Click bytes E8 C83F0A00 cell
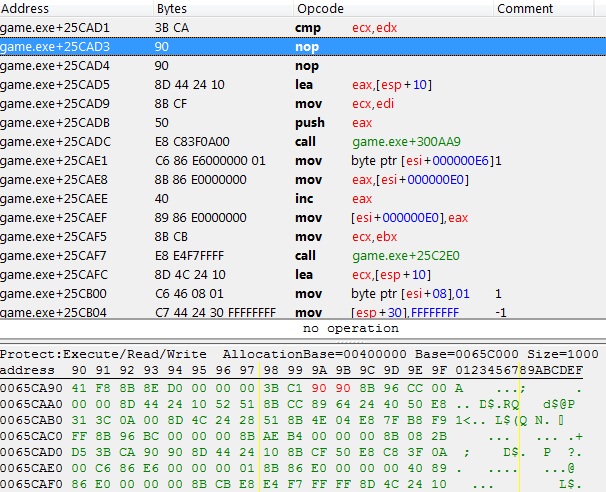 (192, 142)
